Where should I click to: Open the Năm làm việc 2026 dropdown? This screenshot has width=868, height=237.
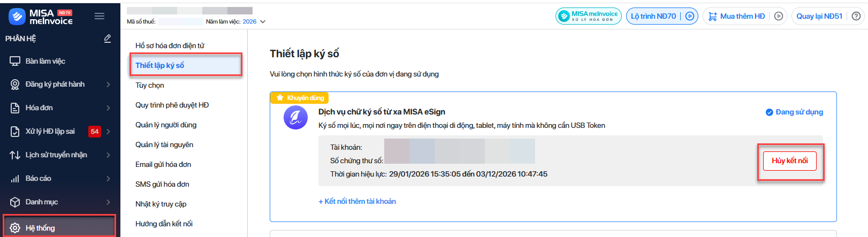coord(263,22)
